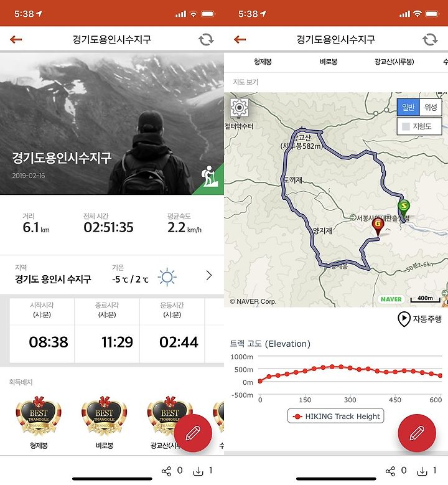Viewport: 448px width, 485px height.
Task: Expand weather details chevron arrow
Action: [x=209, y=275]
